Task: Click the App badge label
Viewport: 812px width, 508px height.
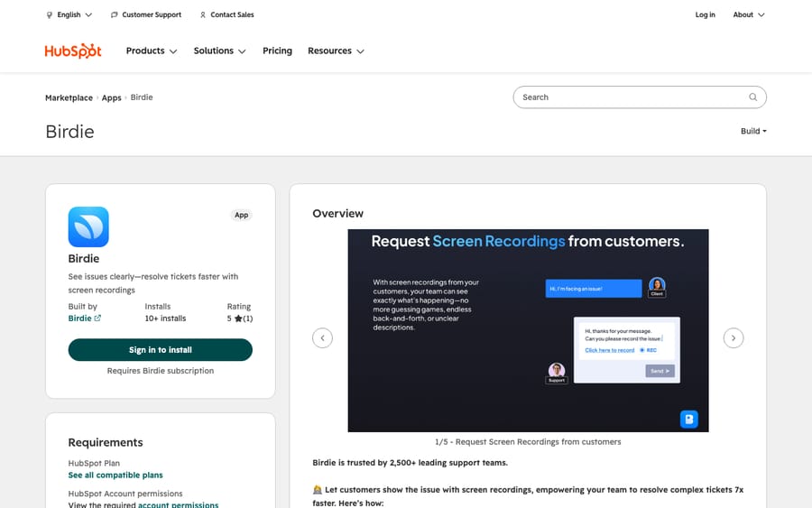Action: [241, 215]
